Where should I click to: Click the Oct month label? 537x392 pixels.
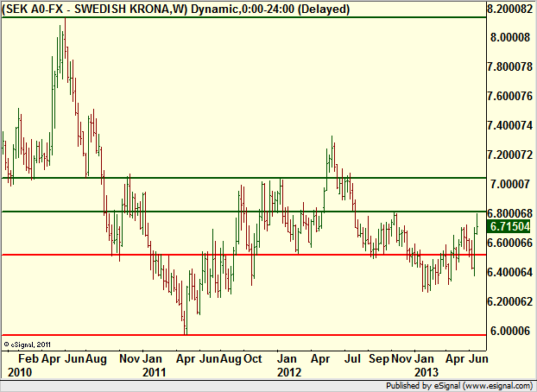[253, 359]
